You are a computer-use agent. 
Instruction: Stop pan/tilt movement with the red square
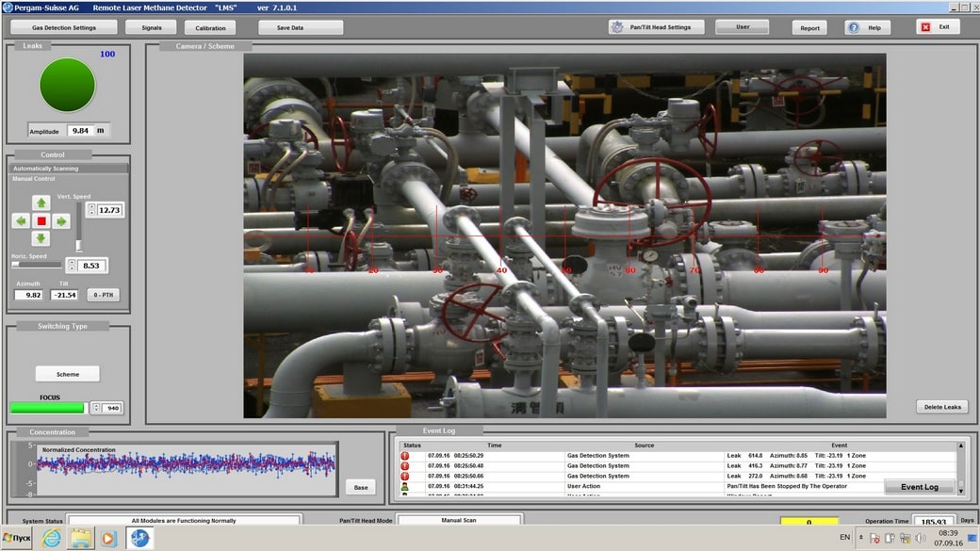[x=41, y=220]
